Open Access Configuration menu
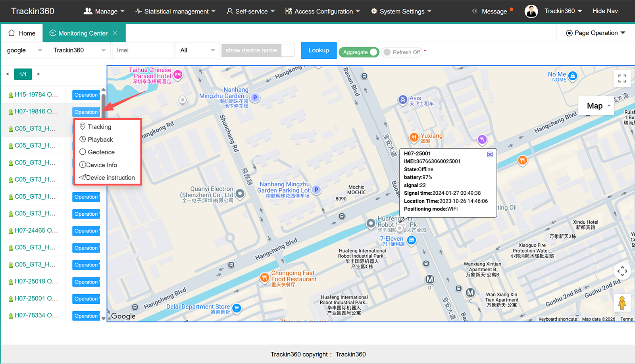The image size is (635, 364). point(323,11)
